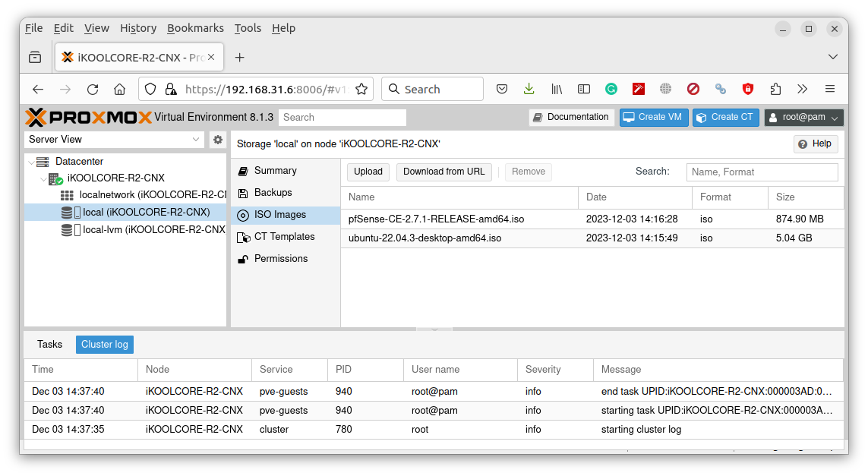Click the Create CT button
The width and height of the screenshot is (868, 476).
click(726, 118)
